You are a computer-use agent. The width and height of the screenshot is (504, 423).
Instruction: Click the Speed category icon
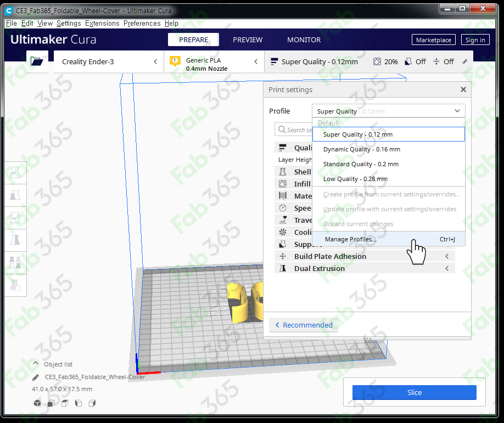click(x=283, y=208)
